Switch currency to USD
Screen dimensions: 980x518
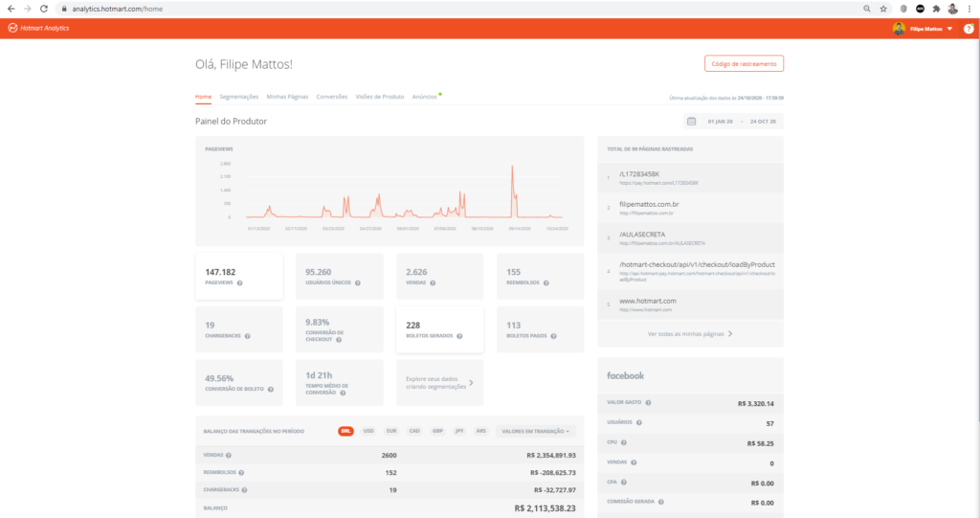(x=368, y=431)
